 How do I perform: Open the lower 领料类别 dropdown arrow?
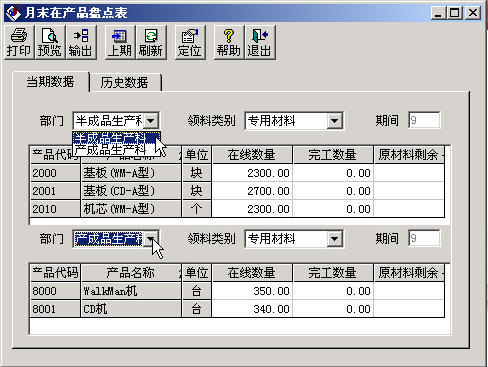tap(334, 239)
